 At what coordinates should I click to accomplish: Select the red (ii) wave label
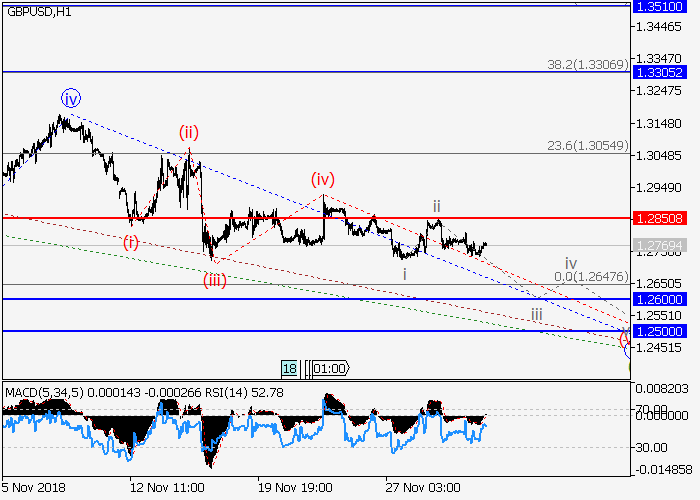(189, 132)
